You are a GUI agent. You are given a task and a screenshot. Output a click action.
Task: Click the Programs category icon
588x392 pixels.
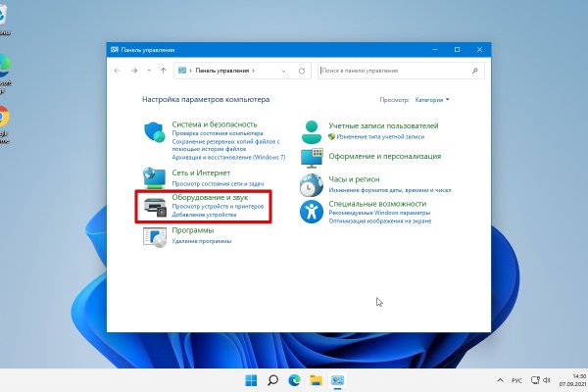pos(155,235)
